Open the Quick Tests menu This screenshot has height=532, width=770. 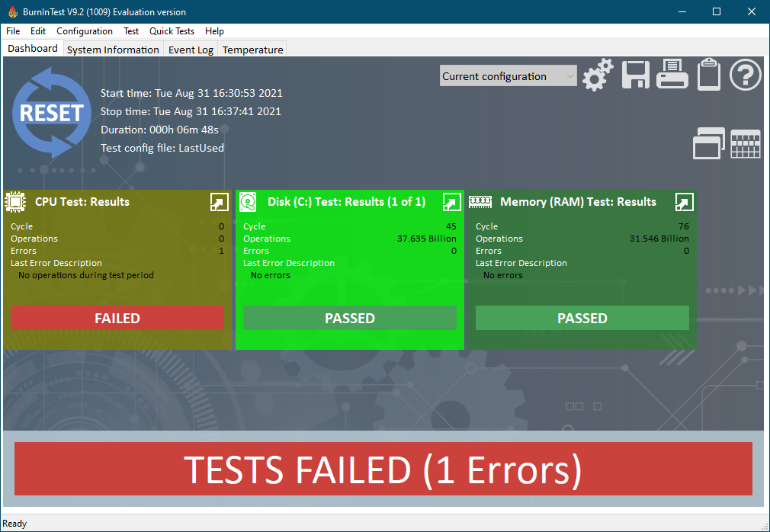(x=172, y=31)
